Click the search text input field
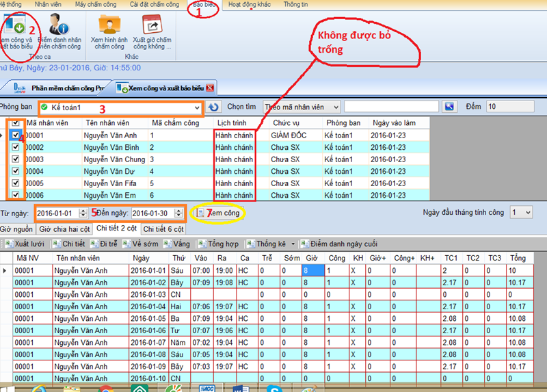Screen dimensions: 547x392 391,107
